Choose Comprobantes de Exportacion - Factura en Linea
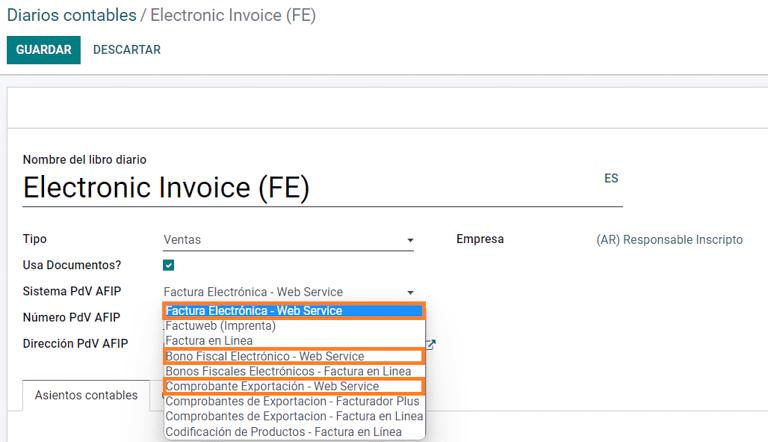 click(294, 416)
